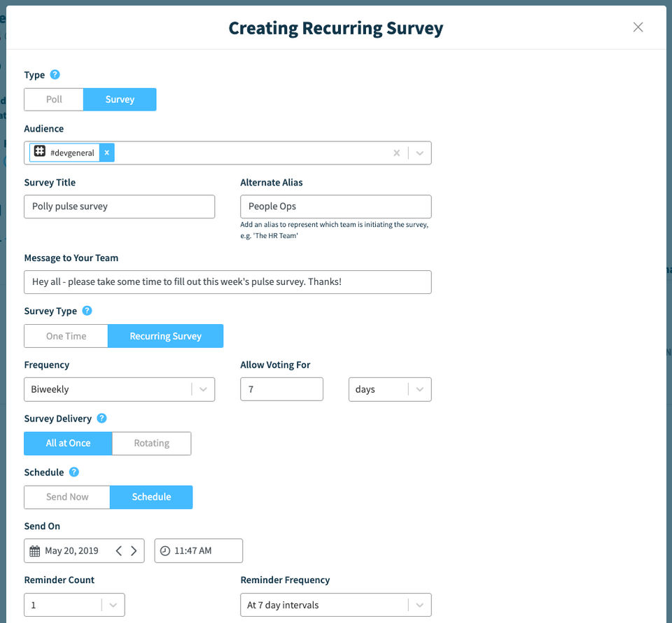
Task: Expand the Frequency dropdown showing Biweekly
Action: 203,389
